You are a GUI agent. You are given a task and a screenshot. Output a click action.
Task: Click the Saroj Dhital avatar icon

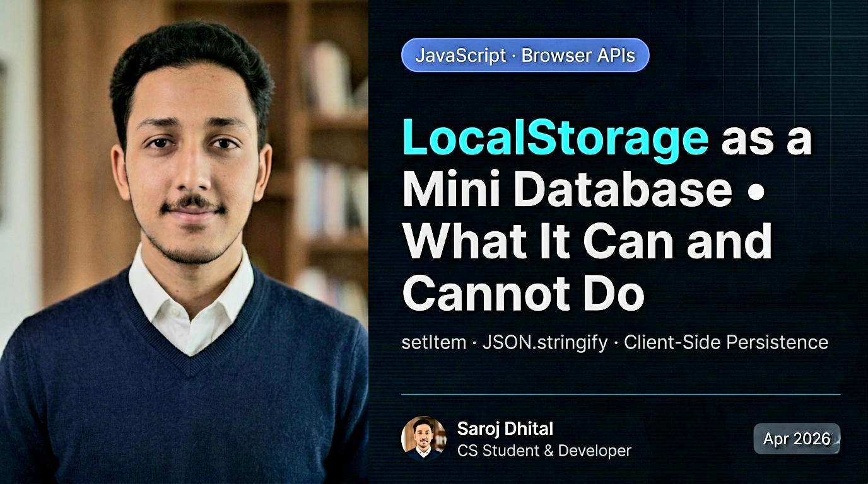[425, 437]
